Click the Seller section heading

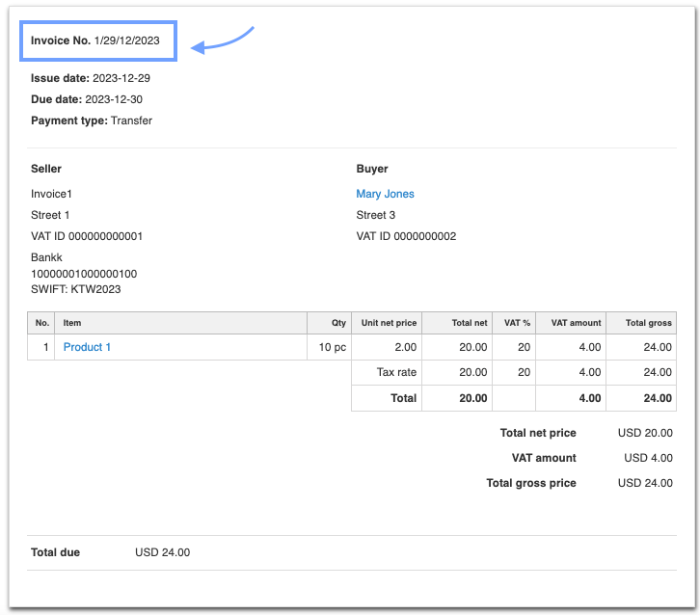click(x=46, y=169)
